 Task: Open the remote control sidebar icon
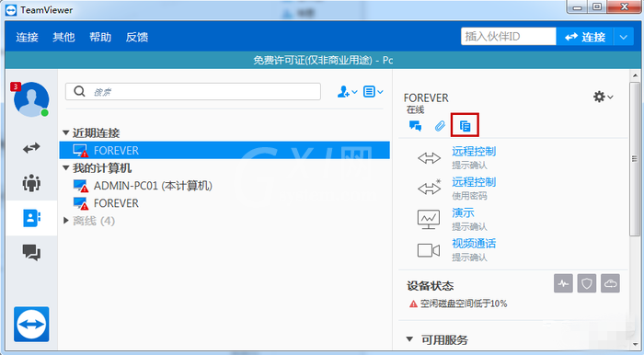pos(31,148)
